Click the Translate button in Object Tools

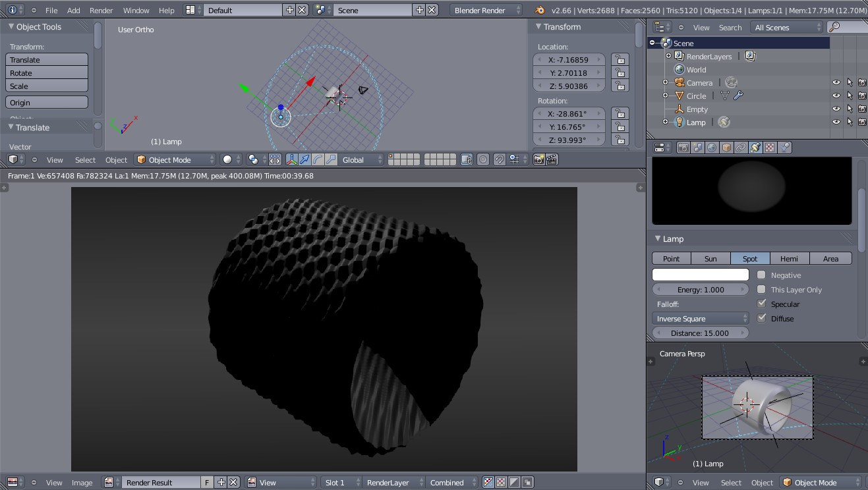tap(47, 59)
